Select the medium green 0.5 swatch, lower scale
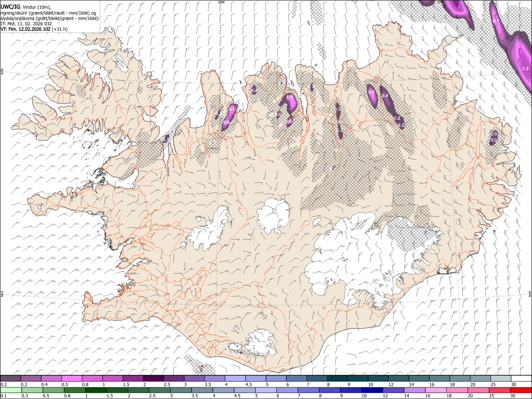This screenshot has width=532, height=399. [53, 390]
